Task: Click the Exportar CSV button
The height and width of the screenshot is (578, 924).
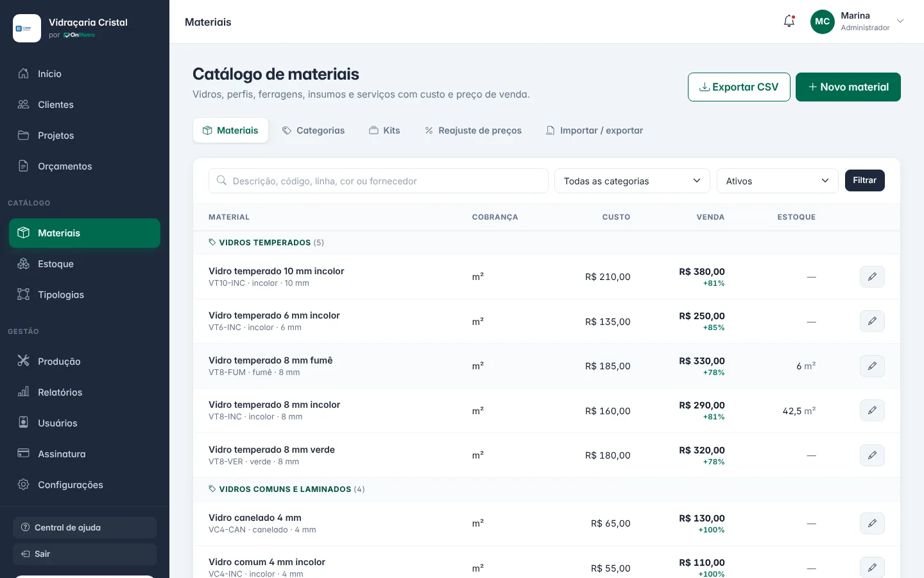Action: (x=739, y=87)
